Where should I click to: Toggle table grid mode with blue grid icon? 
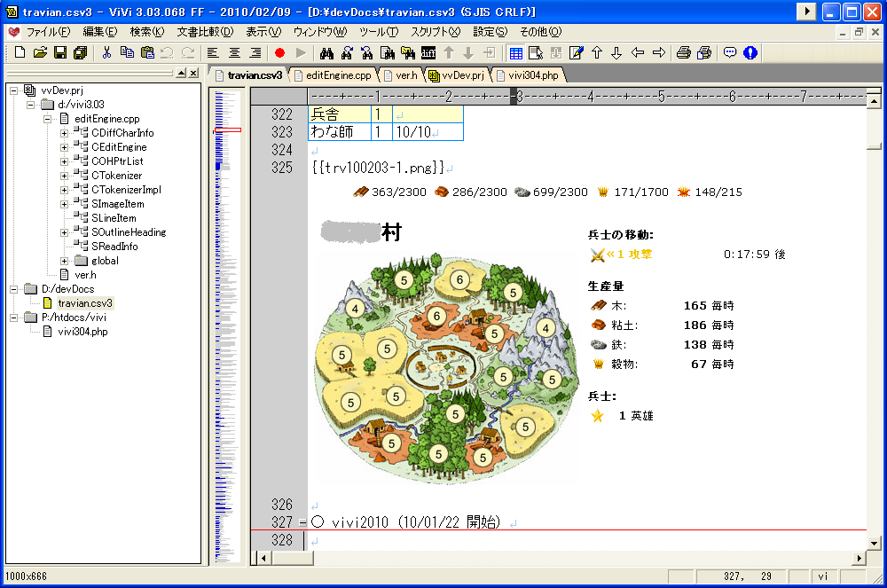pyautogui.click(x=515, y=52)
